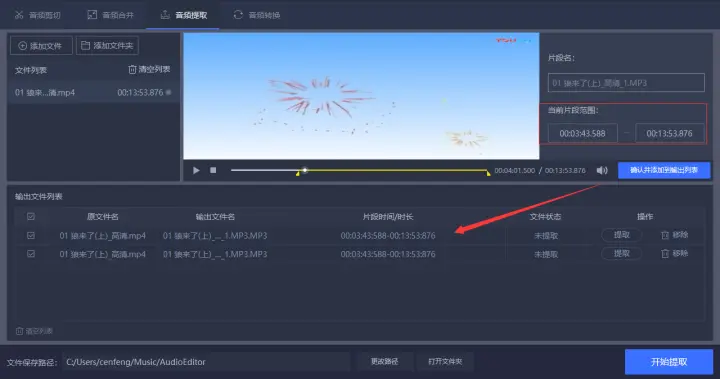Toggle the checkbox of the first output row
720x379 pixels.
pos(31,235)
